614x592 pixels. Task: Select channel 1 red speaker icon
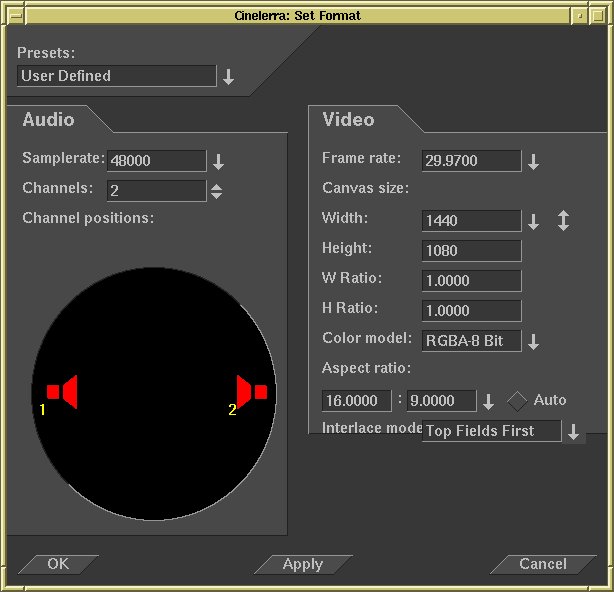coord(62,392)
